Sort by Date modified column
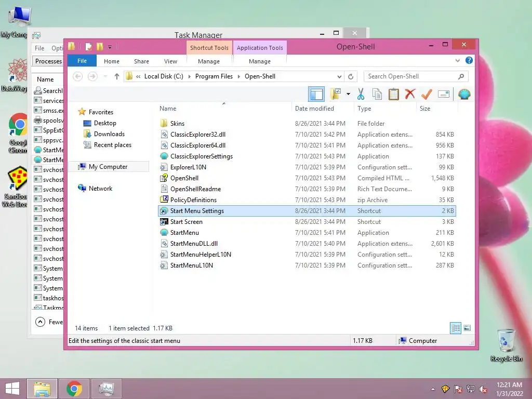The width and height of the screenshot is (532, 399). pyautogui.click(x=322, y=108)
